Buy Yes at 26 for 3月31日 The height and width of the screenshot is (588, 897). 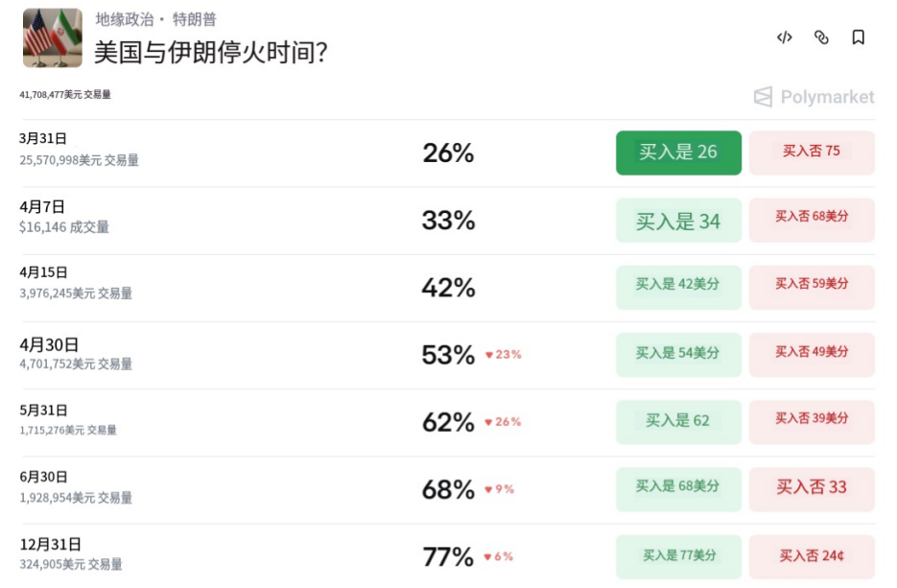(x=678, y=153)
